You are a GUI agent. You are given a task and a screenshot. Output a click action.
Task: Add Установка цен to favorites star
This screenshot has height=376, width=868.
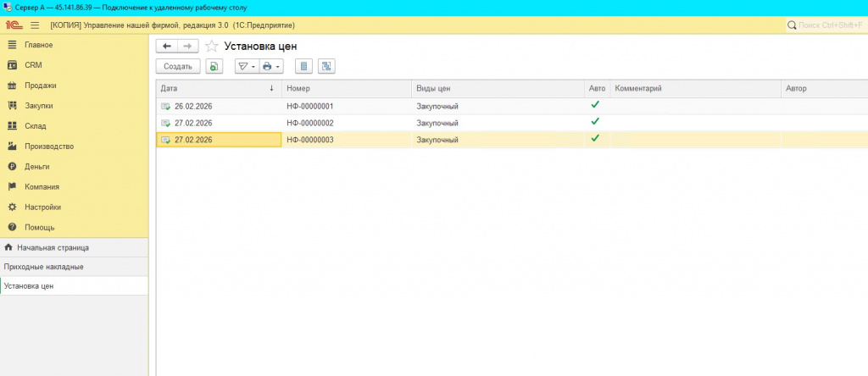tap(211, 47)
